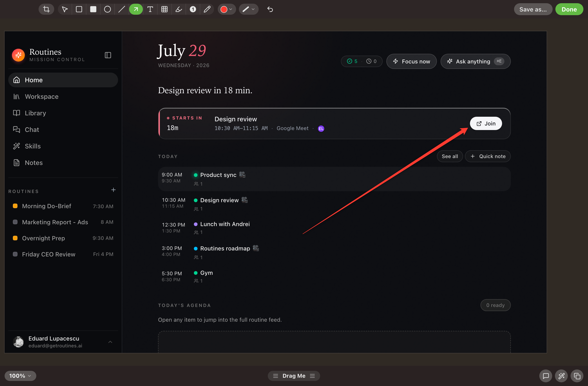Open the Routines roadmap event
588x386 pixels.
[334, 252]
